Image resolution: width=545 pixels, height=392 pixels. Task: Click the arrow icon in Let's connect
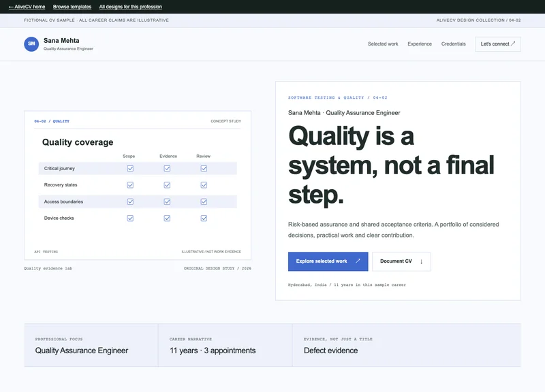coord(513,44)
